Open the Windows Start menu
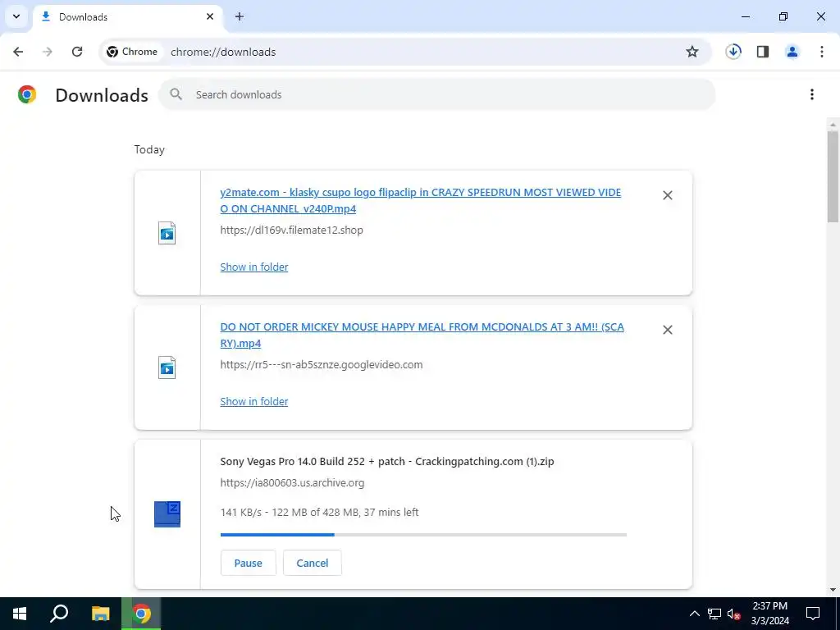 20,614
